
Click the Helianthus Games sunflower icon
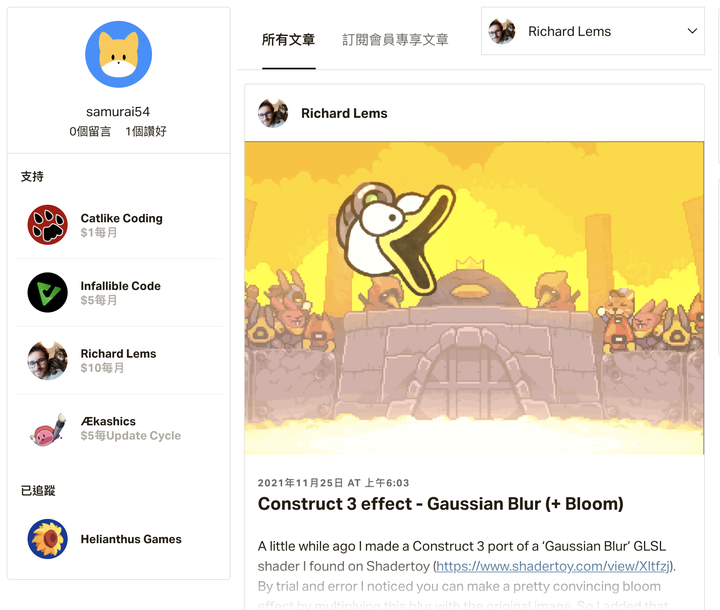click(x=47, y=539)
